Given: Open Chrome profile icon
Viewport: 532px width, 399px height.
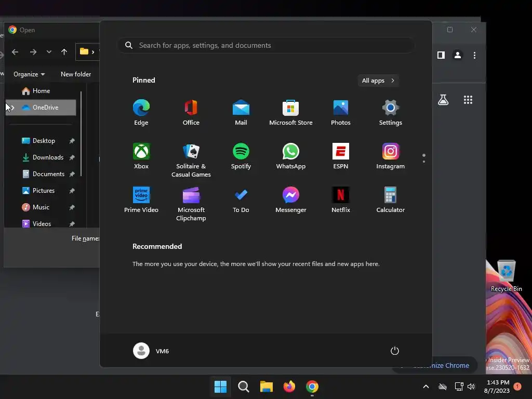Looking at the screenshot, I should pos(457,55).
